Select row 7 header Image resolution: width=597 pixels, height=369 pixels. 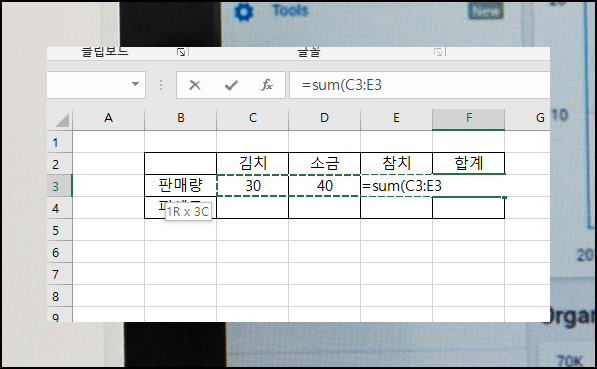pyautogui.click(x=59, y=274)
